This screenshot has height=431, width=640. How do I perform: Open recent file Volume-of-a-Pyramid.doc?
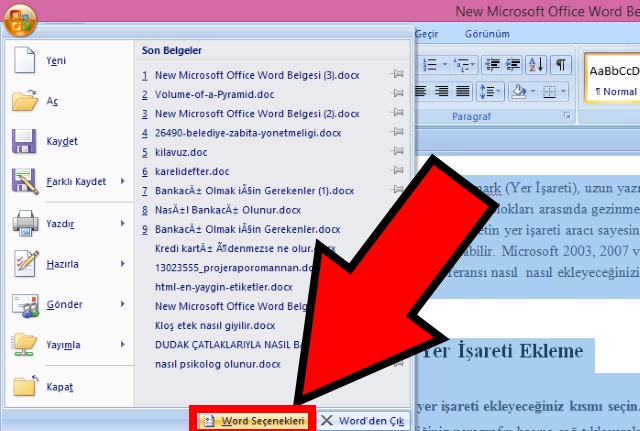pos(215,94)
